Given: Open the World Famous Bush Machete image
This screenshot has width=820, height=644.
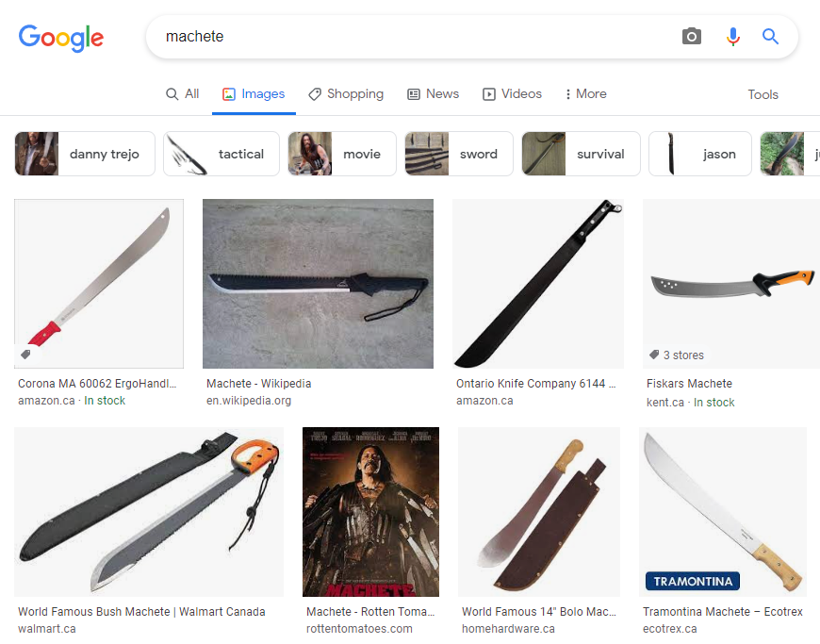Looking at the screenshot, I should (149, 512).
